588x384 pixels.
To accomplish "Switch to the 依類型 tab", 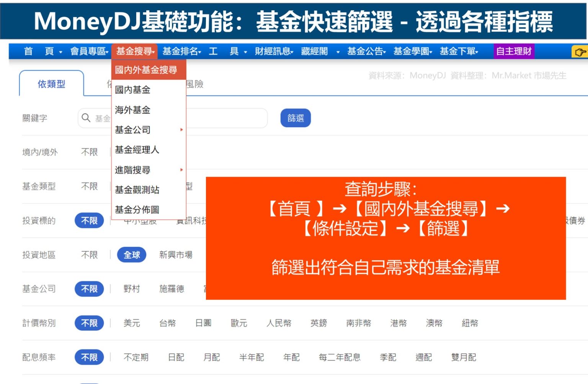I will click(51, 84).
